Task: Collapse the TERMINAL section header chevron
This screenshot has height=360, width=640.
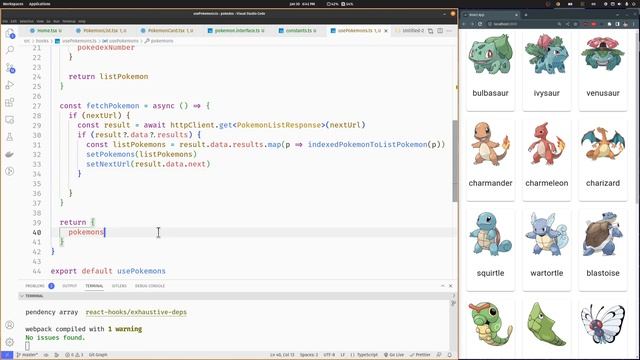Action: point(22,296)
